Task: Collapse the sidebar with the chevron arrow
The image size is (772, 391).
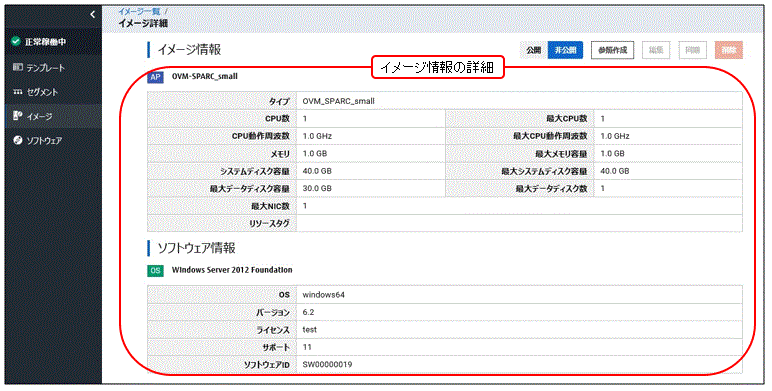Action: pyautogui.click(x=93, y=15)
